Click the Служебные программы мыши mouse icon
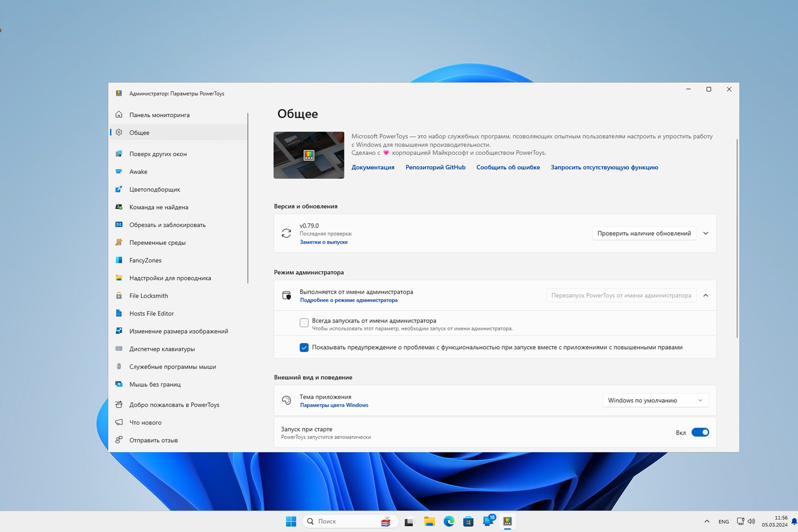 [119, 367]
